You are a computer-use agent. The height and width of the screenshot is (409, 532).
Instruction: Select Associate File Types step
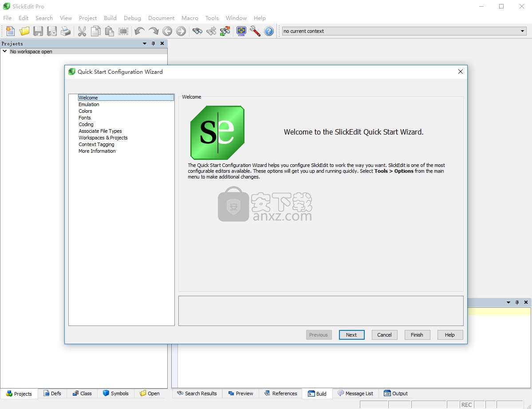pyautogui.click(x=100, y=131)
